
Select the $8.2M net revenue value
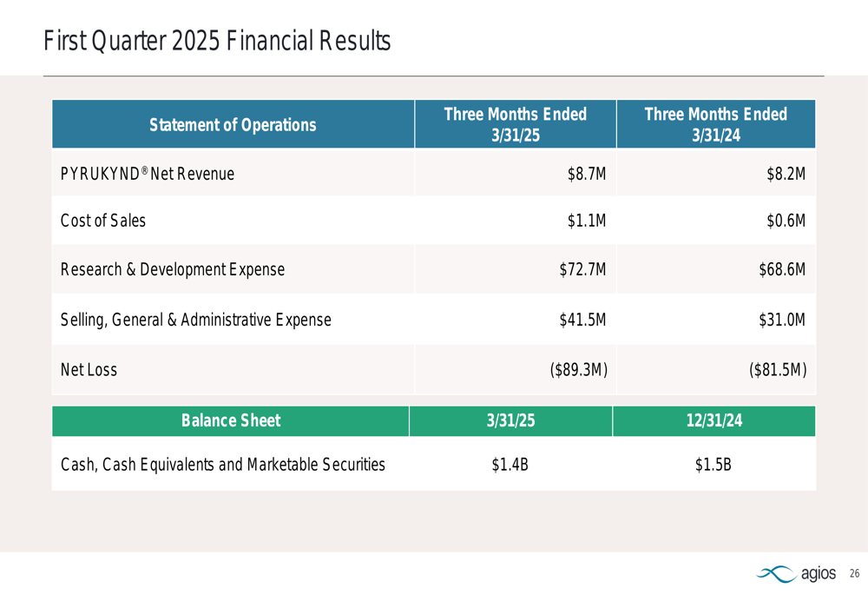(786, 174)
